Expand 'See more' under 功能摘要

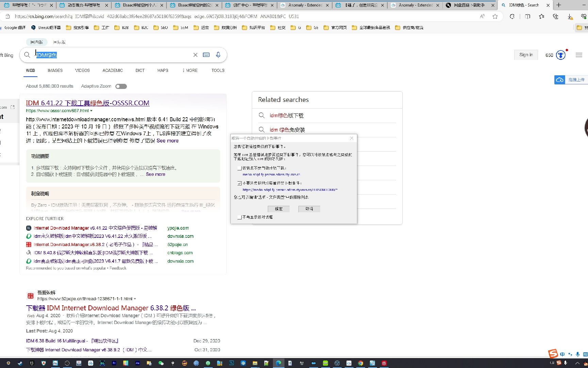(x=156, y=174)
